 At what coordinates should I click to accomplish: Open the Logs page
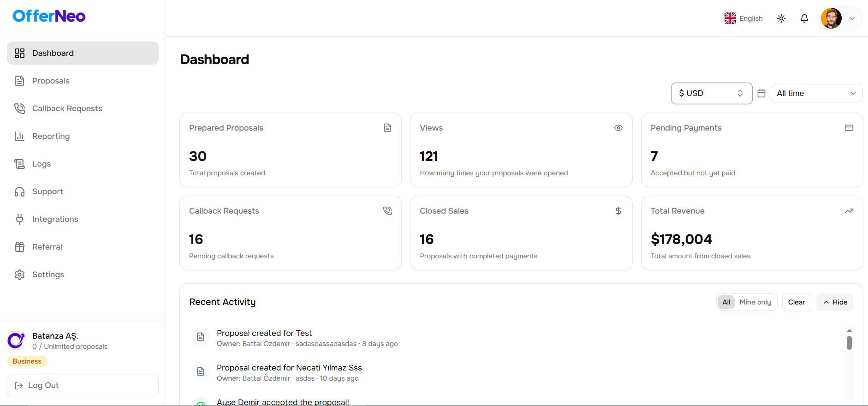coord(83,164)
